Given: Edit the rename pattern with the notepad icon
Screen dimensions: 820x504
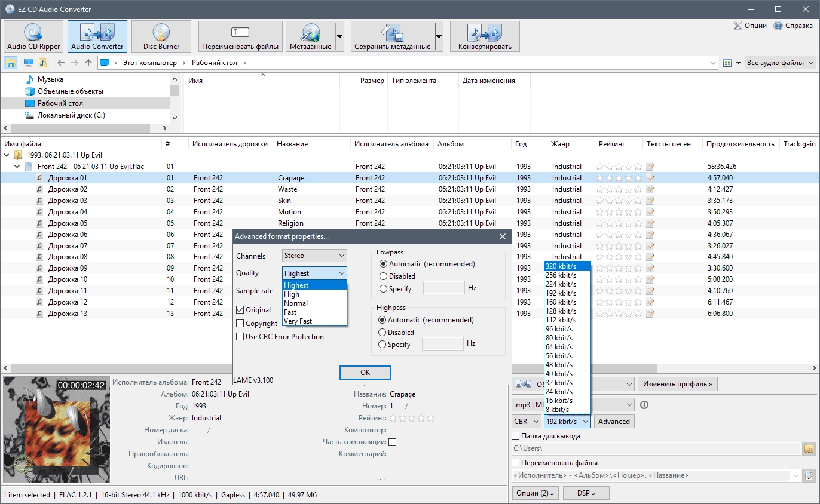Looking at the screenshot, I should click(x=809, y=476).
